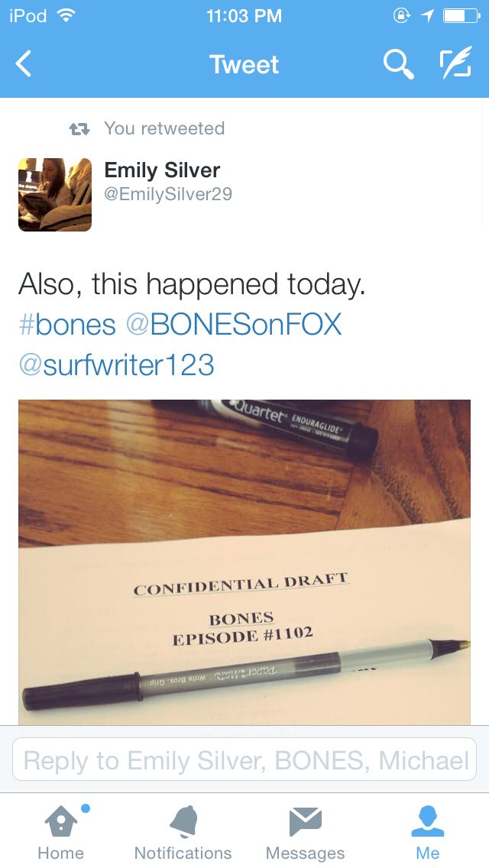
Task: Open the Confidential Draft photo
Action: coord(244,562)
